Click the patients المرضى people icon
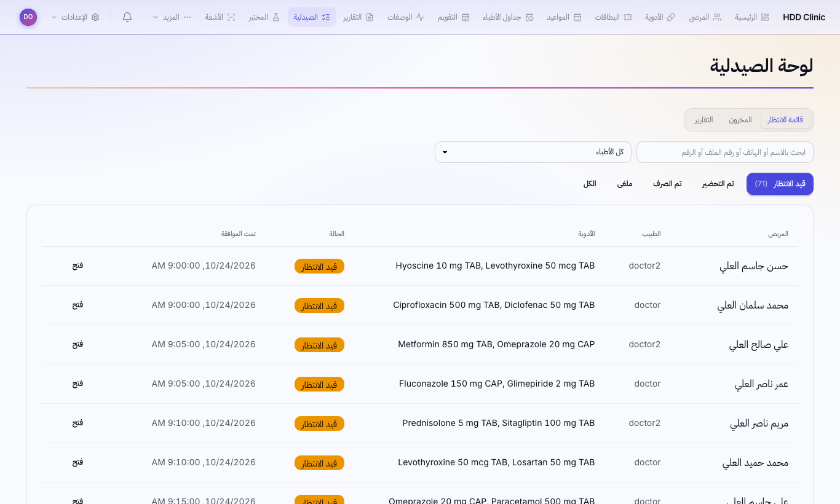 717,17
